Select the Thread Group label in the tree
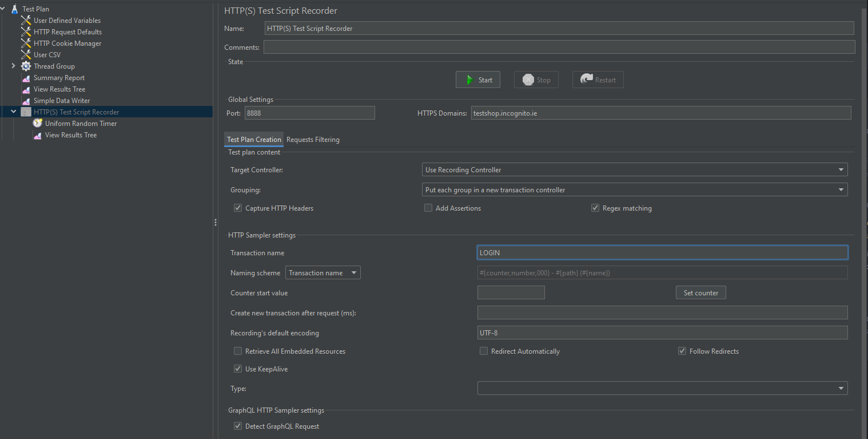Image resolution: width=868 pixels, height=439 pixels. [54, 66]
